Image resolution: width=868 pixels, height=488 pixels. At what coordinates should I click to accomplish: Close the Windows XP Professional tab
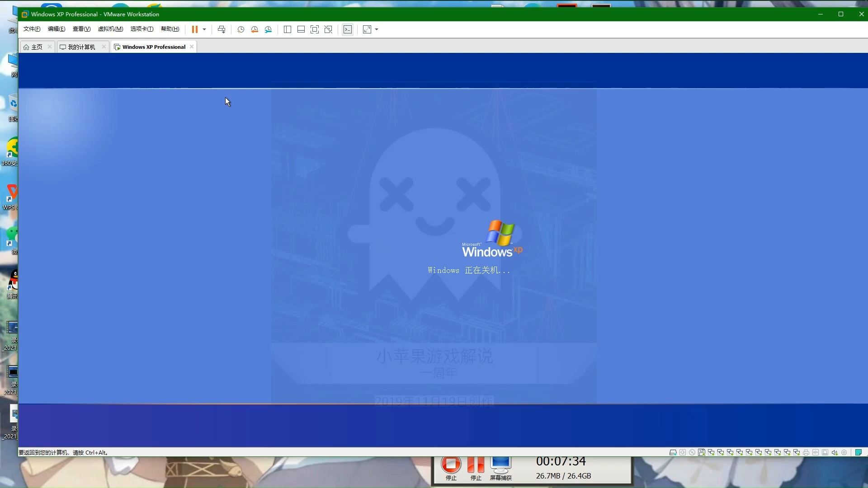192,47
